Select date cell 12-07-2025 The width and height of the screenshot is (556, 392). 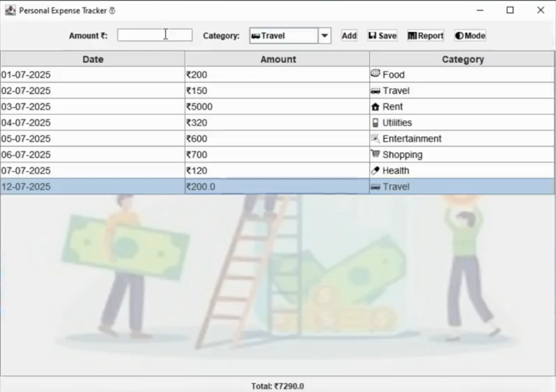93,187
